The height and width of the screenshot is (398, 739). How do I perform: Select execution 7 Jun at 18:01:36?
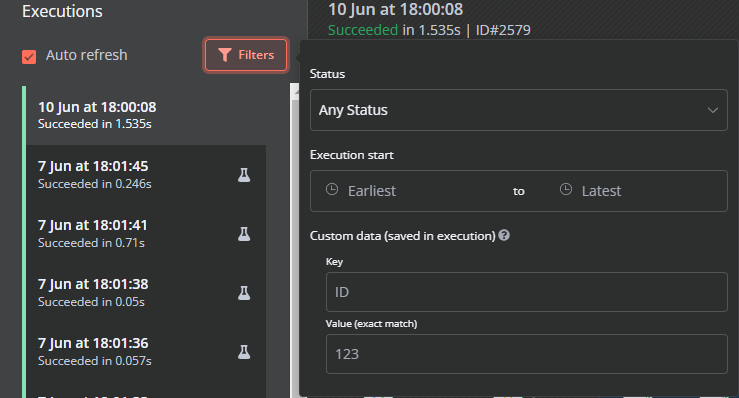145,351
